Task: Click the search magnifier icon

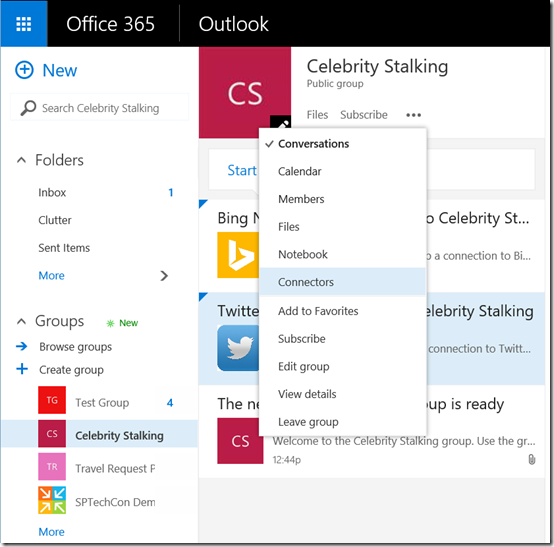Action: click(x=28, y=108)
